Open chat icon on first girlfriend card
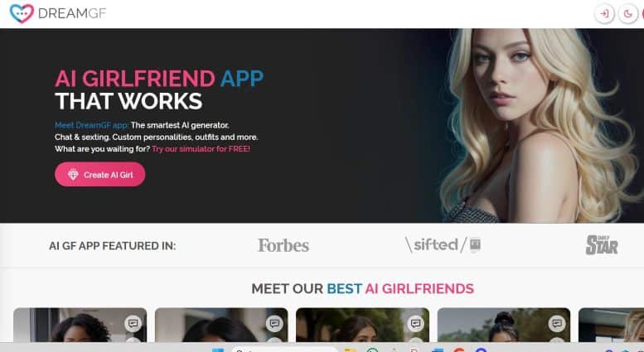644x352 pixels. pos(133,324)
